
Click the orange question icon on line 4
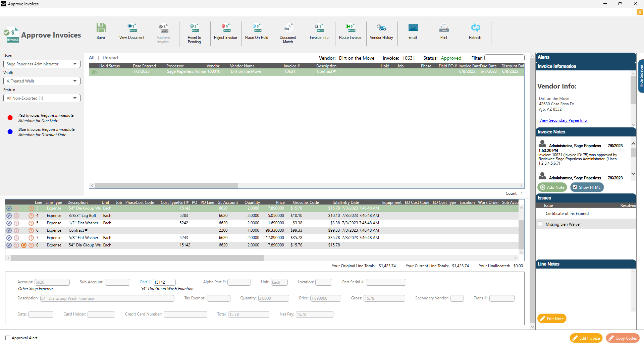[x=31, y=216]
